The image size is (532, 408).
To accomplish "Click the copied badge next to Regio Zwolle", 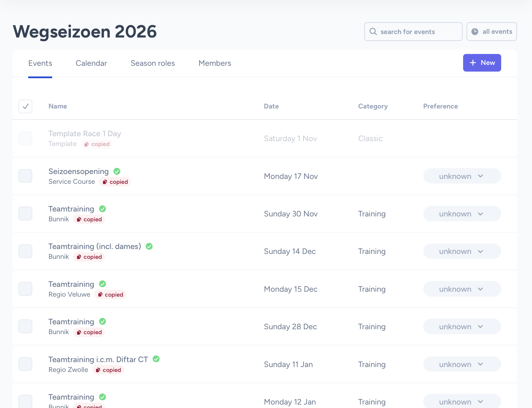I will (108, 370).
